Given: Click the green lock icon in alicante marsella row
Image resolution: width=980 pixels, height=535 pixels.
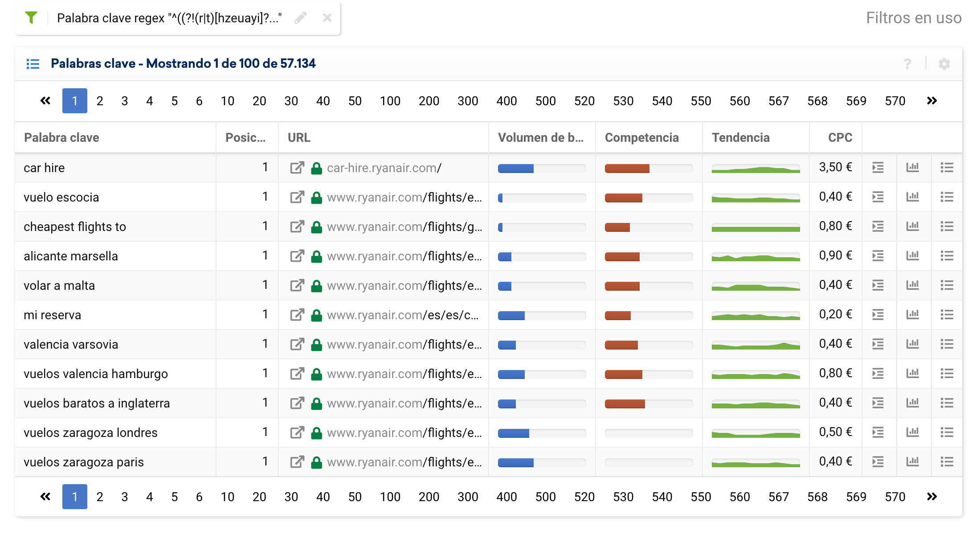Looking at the screenshot, I should pyautogui.click(x=316, y=256).
